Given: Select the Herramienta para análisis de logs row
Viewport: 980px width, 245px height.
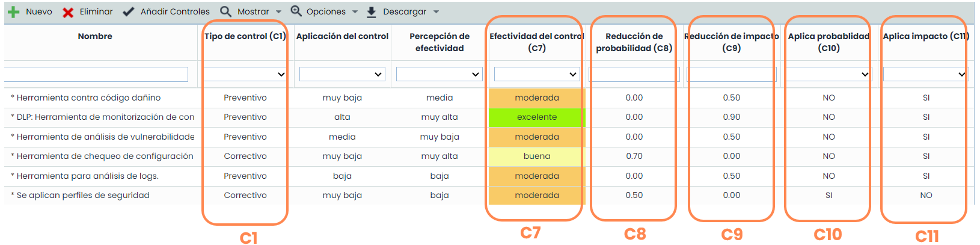Looking at the screenshot, I should [x=88, y=176].
